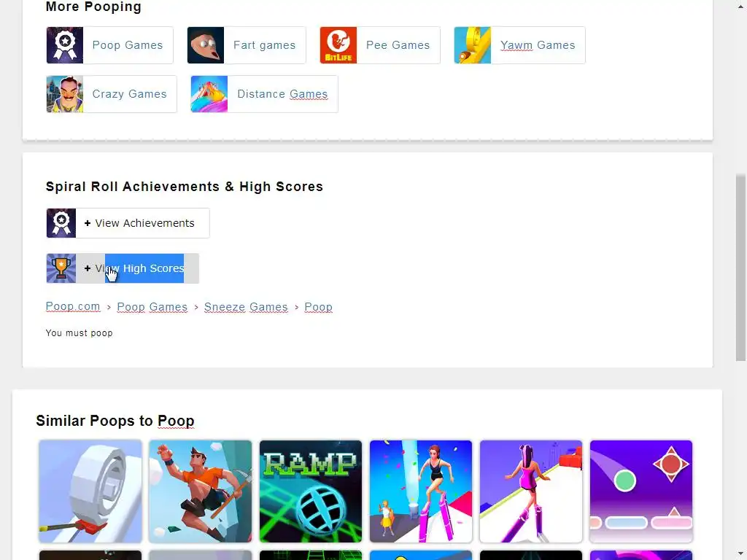
Task: Click the last Poop breadcrumb link
Action: (x=318, y=307)
